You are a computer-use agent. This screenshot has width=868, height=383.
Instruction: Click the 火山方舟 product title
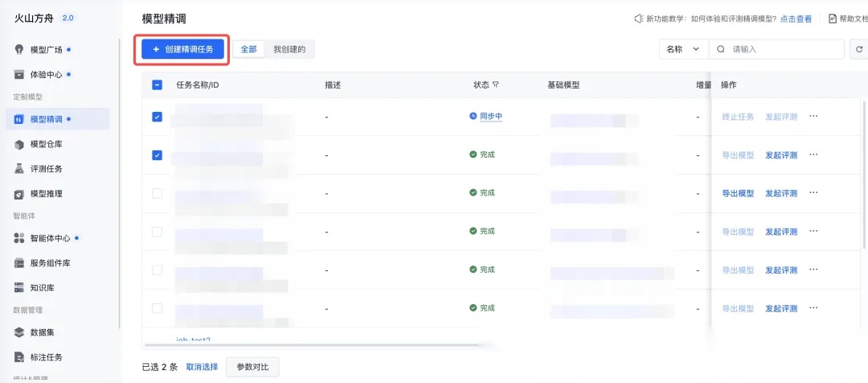point(34,18)
